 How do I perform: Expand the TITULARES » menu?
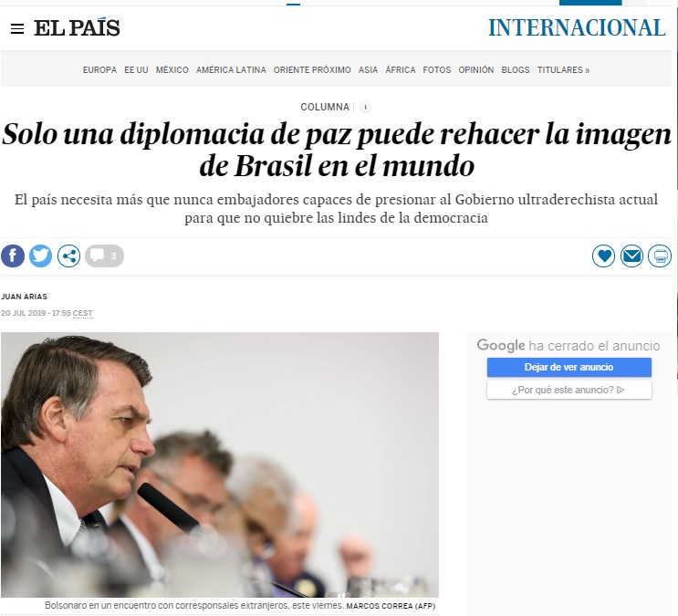[563, 70]
